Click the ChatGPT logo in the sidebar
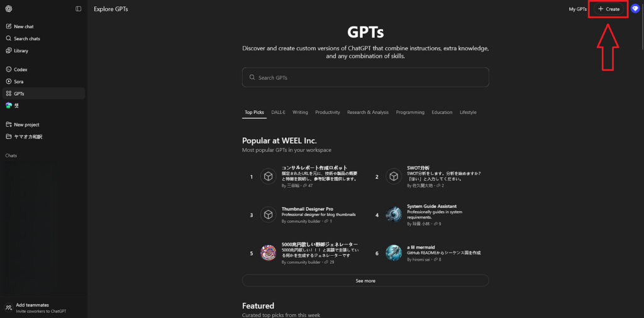The height and width of the screenshot is (318, 644). pyautogui.click(x=9, y=9)
